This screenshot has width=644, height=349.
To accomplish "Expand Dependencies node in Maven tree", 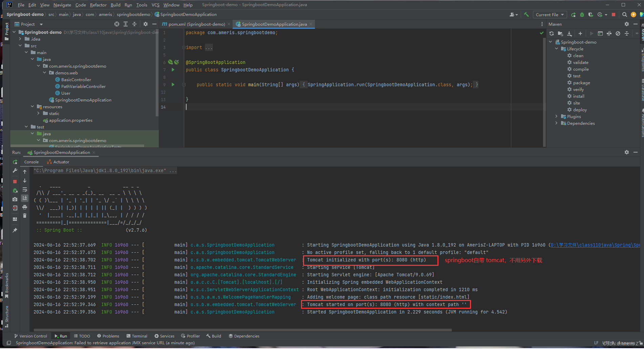I will (557, 123).
